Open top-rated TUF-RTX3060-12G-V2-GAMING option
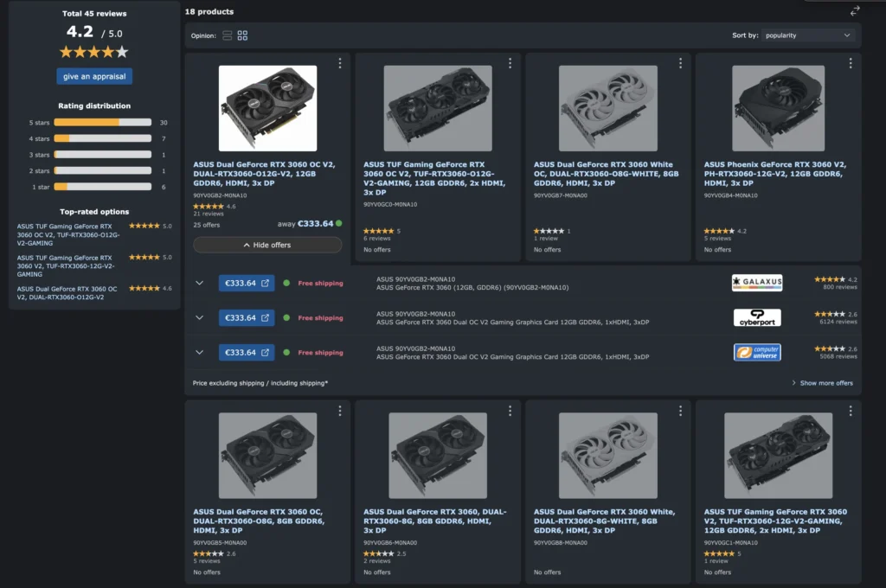Screen dimensions: 886x588 point(66,265)
